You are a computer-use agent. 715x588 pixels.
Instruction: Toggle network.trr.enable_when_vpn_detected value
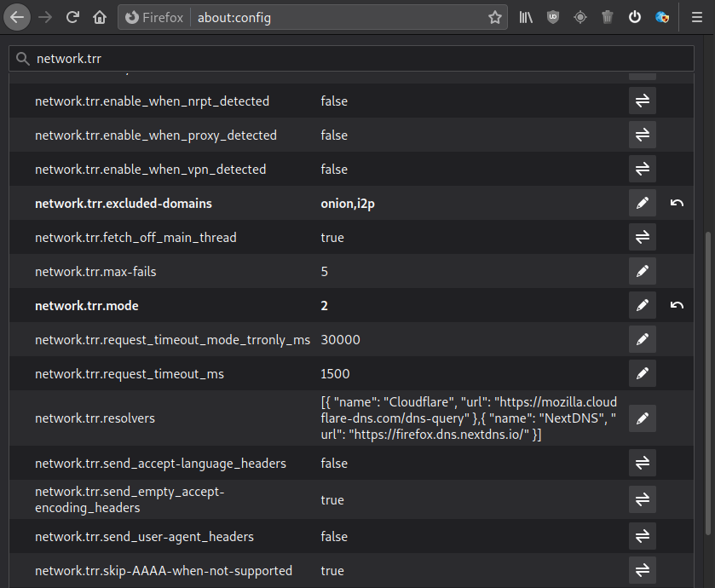pos(643,169)
